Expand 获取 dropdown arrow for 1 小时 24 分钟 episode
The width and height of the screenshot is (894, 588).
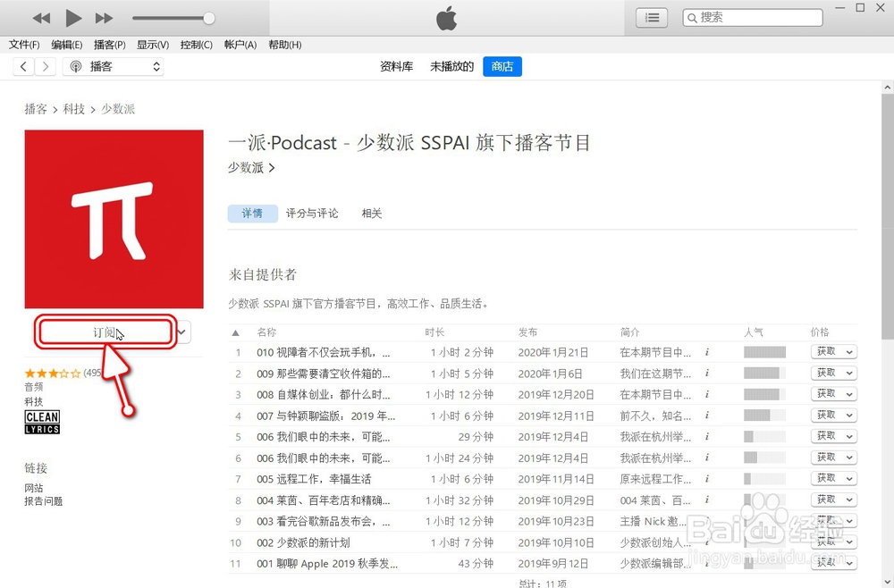(849, 458)
